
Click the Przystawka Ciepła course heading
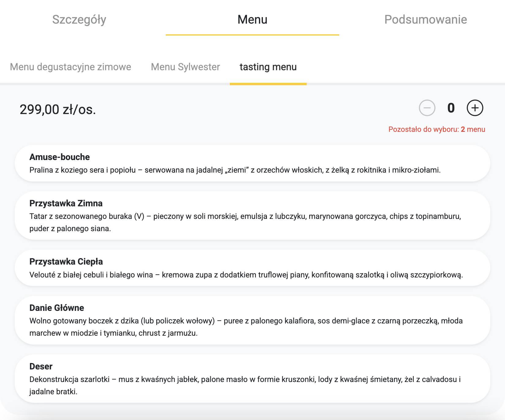click(x=66, y=262)
